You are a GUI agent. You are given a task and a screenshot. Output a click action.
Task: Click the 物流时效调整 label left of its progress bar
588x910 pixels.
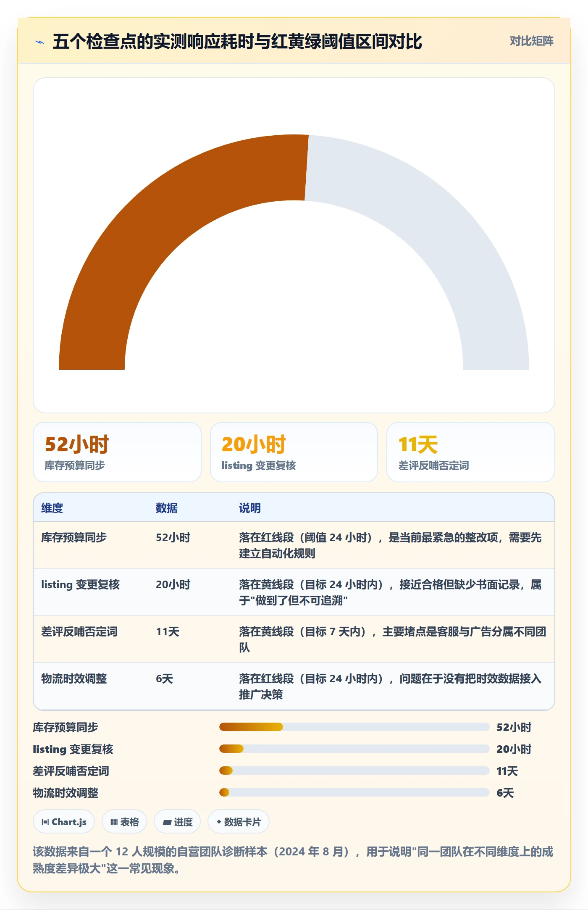pyautogui.click(x=66, y=793)
